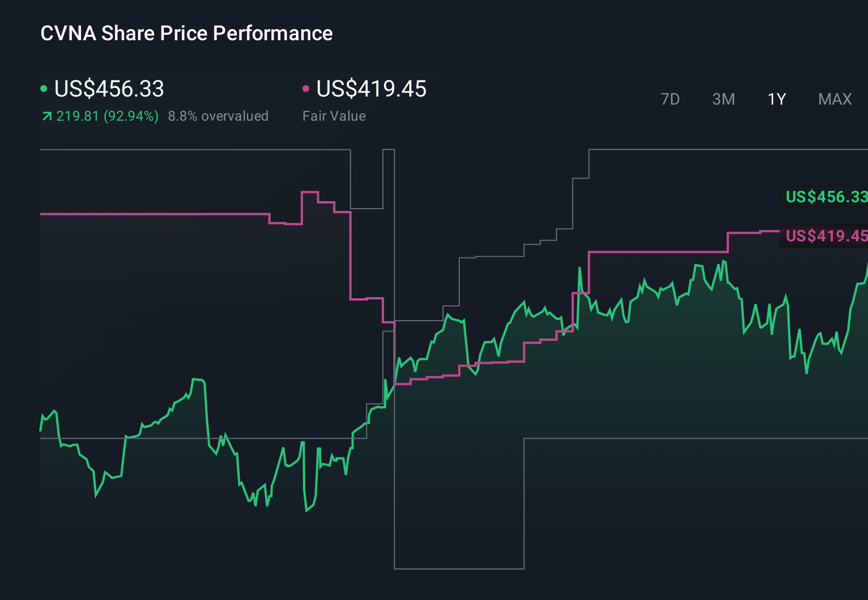Screen dimensions: 868x600
Task: Toggle the fair value series visibility
Action: click(371, 89)
